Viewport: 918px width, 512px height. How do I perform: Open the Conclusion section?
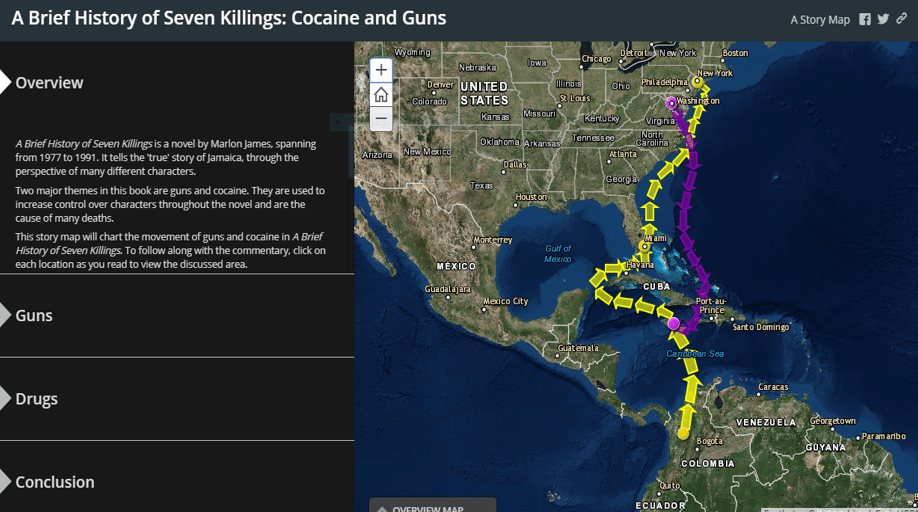tap(54, 482)
